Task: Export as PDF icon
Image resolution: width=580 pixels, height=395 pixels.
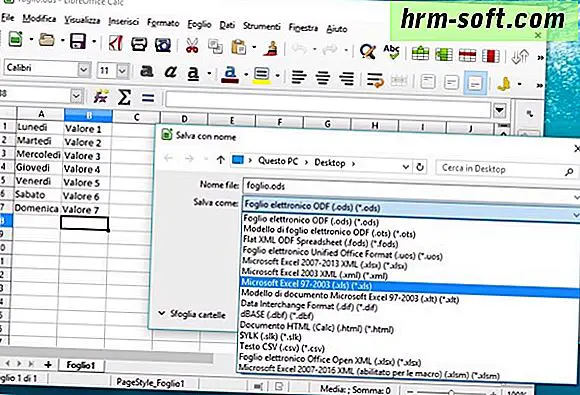Action: tap(116, 44)
